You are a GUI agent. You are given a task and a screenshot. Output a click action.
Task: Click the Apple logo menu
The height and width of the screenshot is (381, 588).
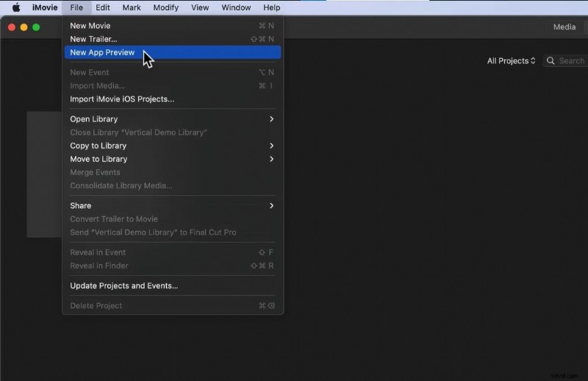tap(15, 7)
